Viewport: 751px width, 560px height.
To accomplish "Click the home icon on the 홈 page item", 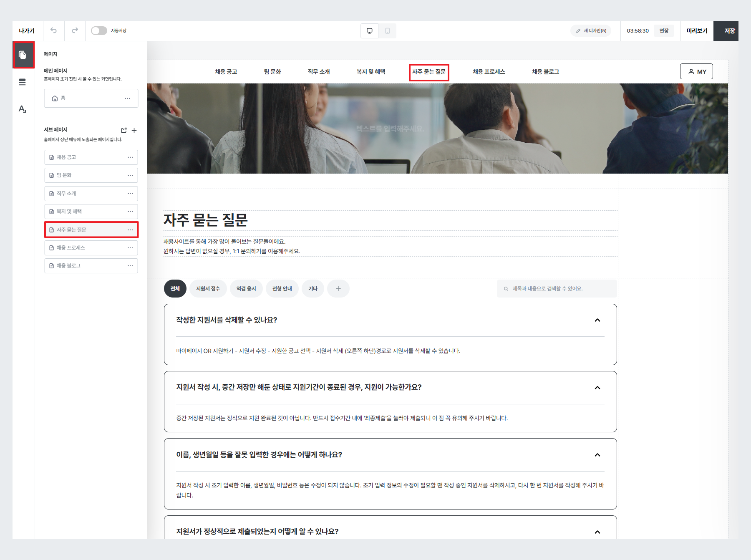I will 55,98.
